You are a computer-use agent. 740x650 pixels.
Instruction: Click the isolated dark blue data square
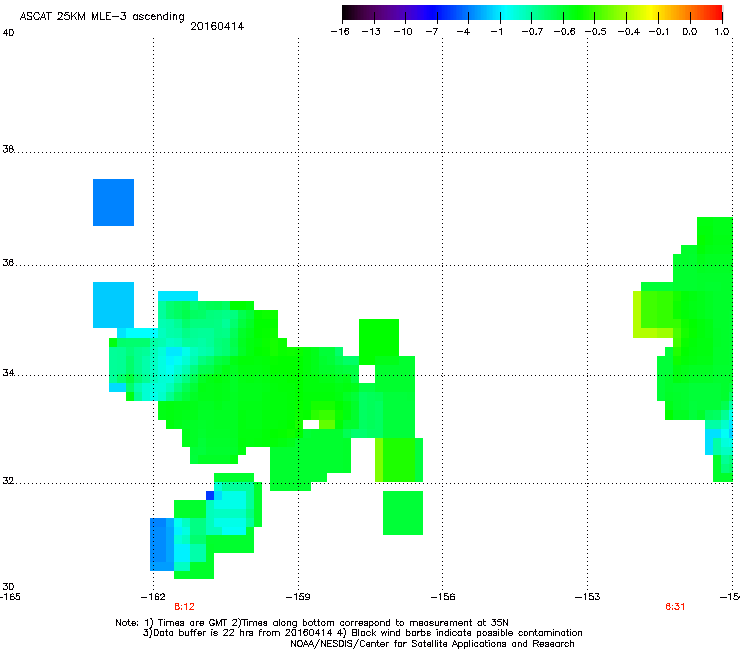(x=113, y=203)
